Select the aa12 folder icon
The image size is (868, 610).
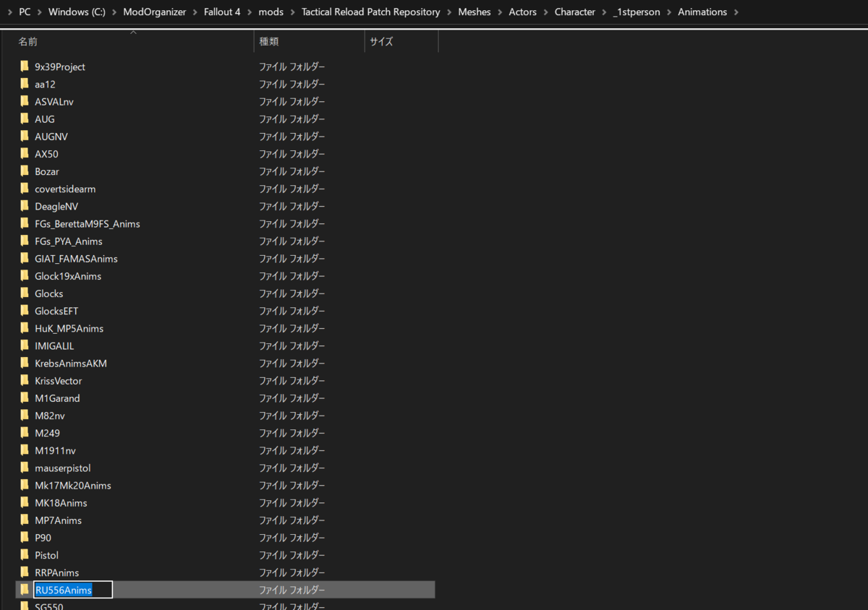click(25, 84)
